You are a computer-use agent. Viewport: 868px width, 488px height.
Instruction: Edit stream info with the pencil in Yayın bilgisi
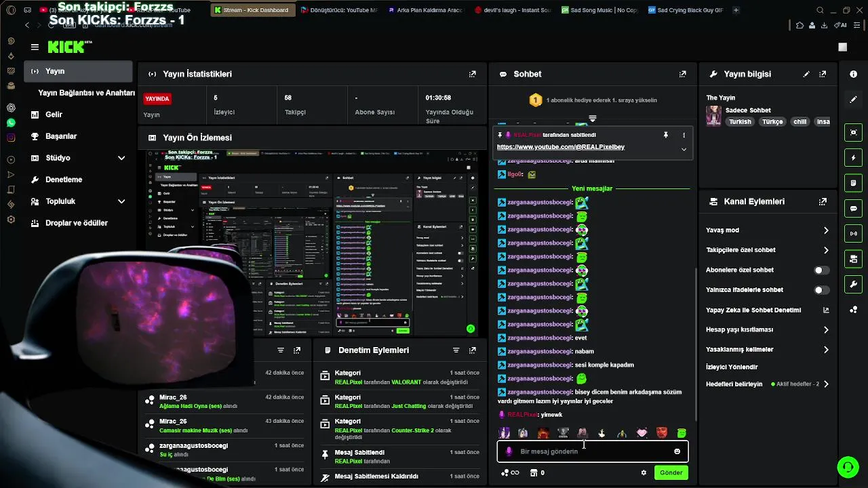click(806, 74)
